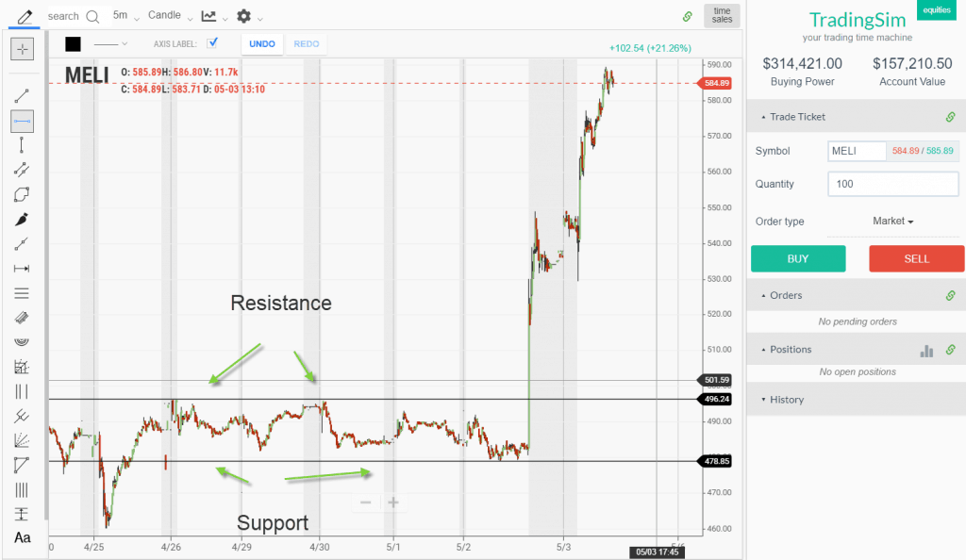Select the pencil drawing mode icon
This screenshot has width=966, height=560.
click(x=23, y=15)
